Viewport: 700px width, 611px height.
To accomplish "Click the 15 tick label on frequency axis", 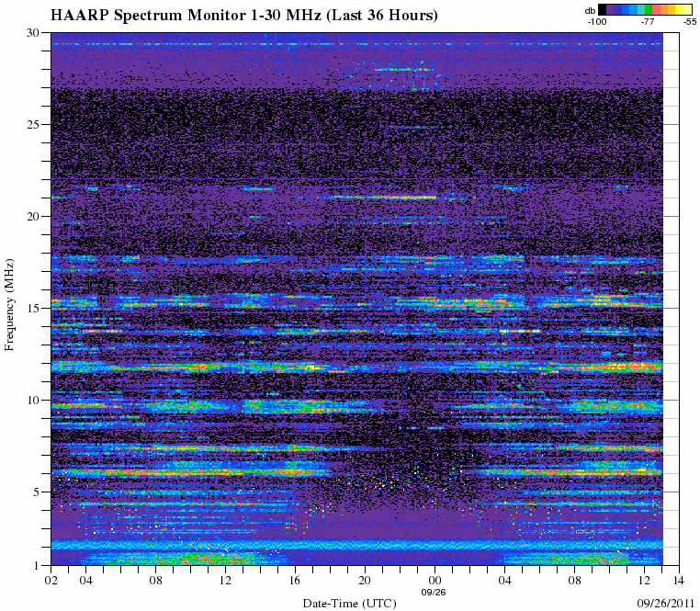I will click(33, 309).
